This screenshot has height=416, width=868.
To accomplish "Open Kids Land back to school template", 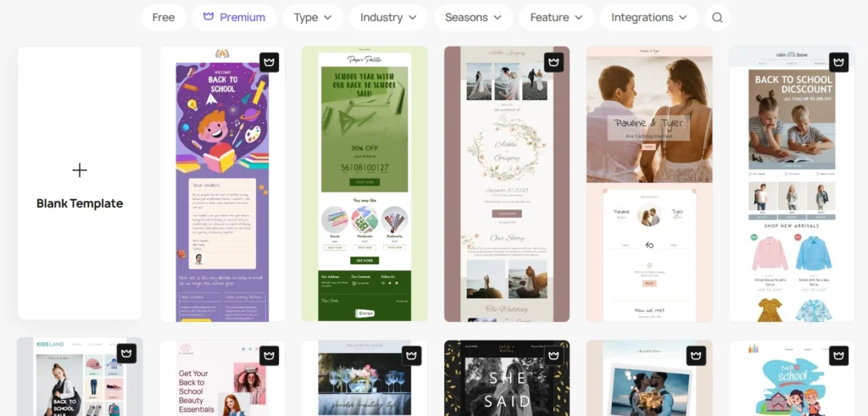I will coord(80,377).
